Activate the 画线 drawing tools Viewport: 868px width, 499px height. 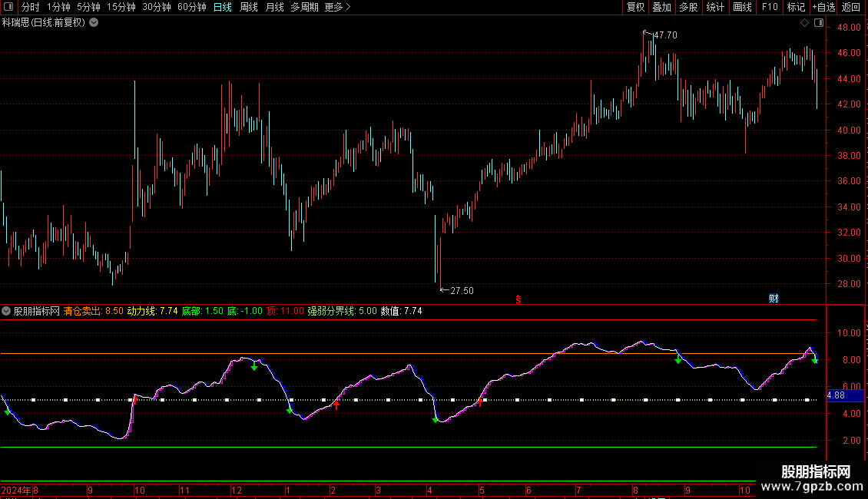point(742,7)
